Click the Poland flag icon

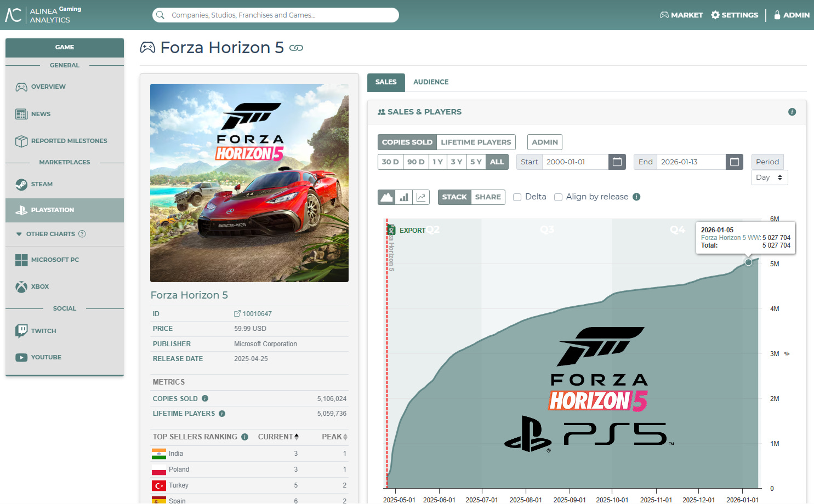pos(159,469)
